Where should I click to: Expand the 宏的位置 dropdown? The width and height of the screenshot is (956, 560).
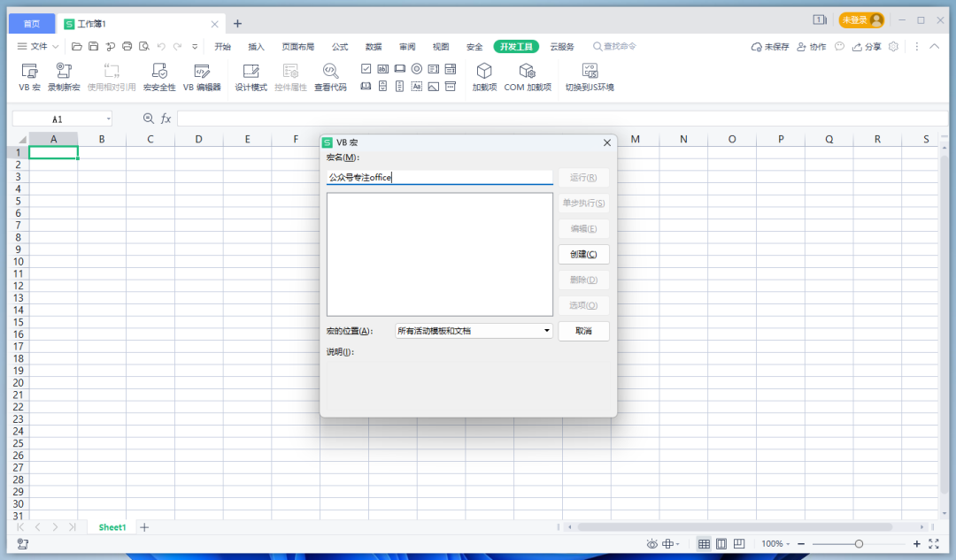(x=546, y=331)
